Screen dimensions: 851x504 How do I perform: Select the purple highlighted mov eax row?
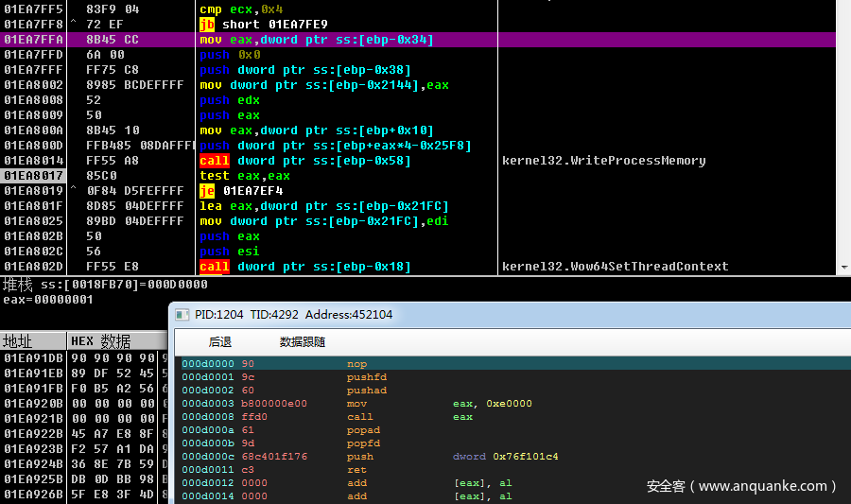pyautogui.click(x=316, y=40)
